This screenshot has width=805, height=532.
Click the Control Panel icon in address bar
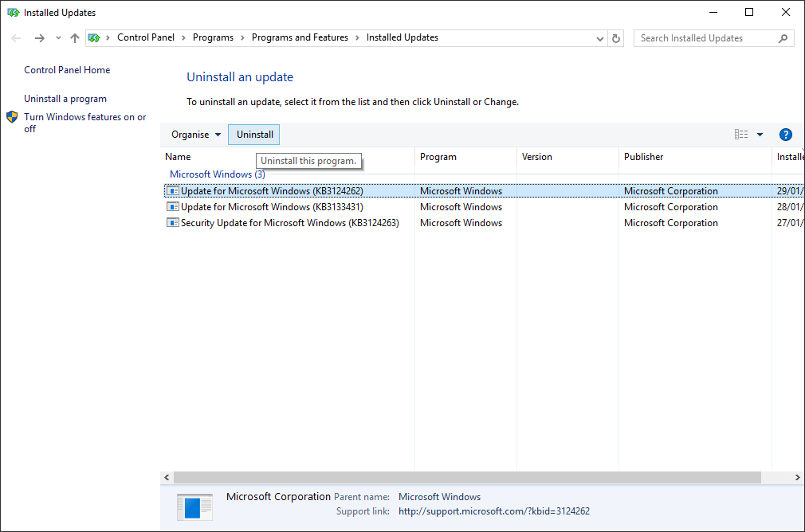point(94,38)
